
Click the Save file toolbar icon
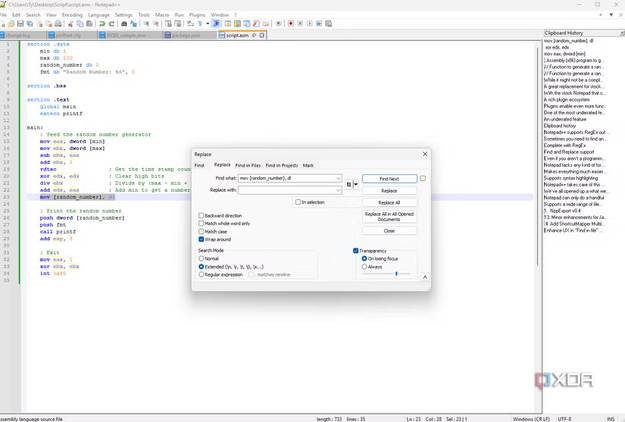(20, 24)
